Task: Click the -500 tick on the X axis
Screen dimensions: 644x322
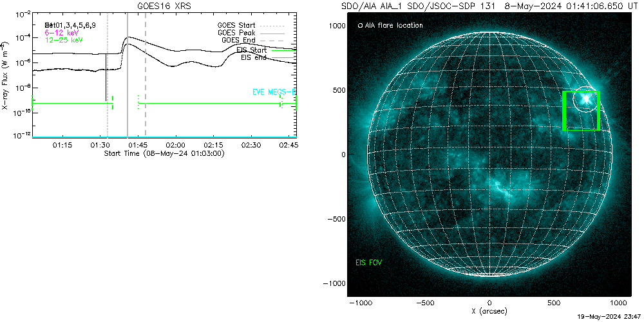Action: click(424, 303)
